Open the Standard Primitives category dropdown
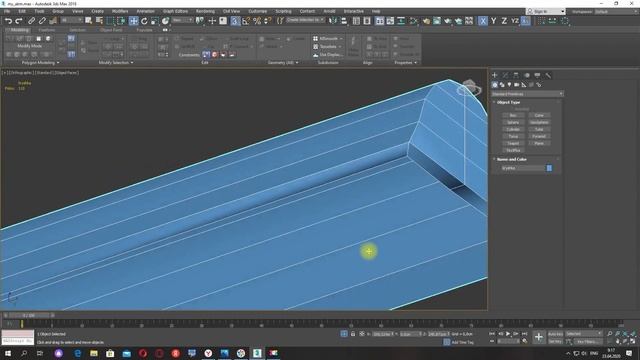 coord(527,94)
